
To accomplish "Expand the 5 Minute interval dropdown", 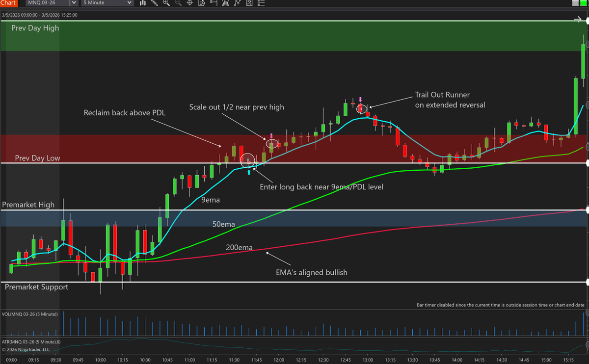I will [106, 3].
